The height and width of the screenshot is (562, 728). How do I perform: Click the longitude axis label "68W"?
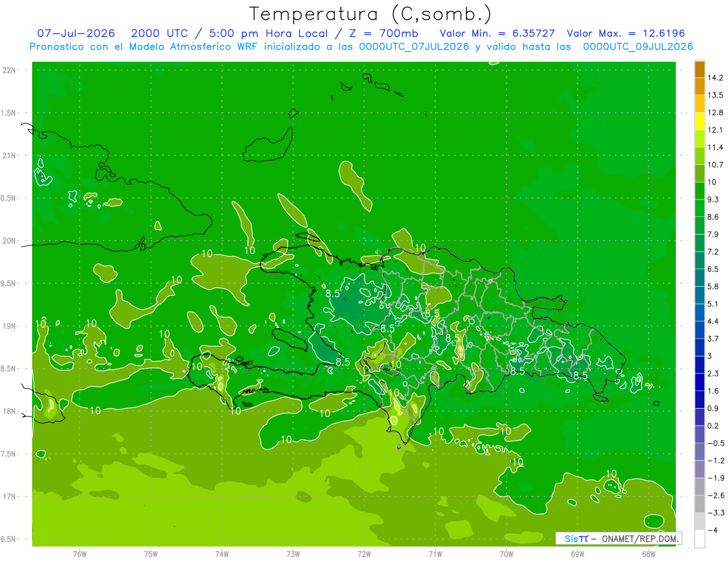[x=649, y=554]
